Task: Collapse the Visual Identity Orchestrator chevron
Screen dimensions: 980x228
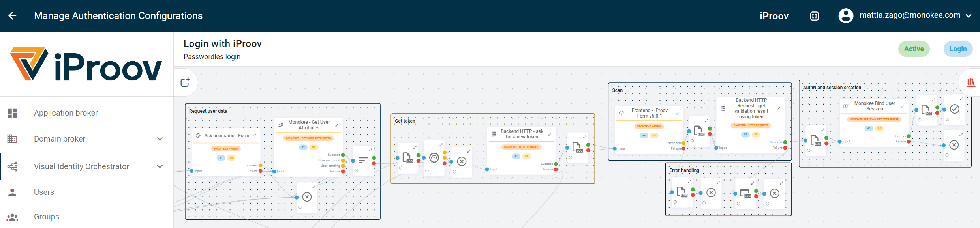Action: (160, 166)
